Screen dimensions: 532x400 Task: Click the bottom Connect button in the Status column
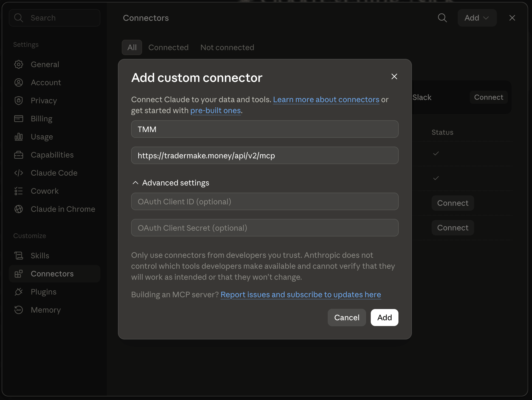pos(453,228)
